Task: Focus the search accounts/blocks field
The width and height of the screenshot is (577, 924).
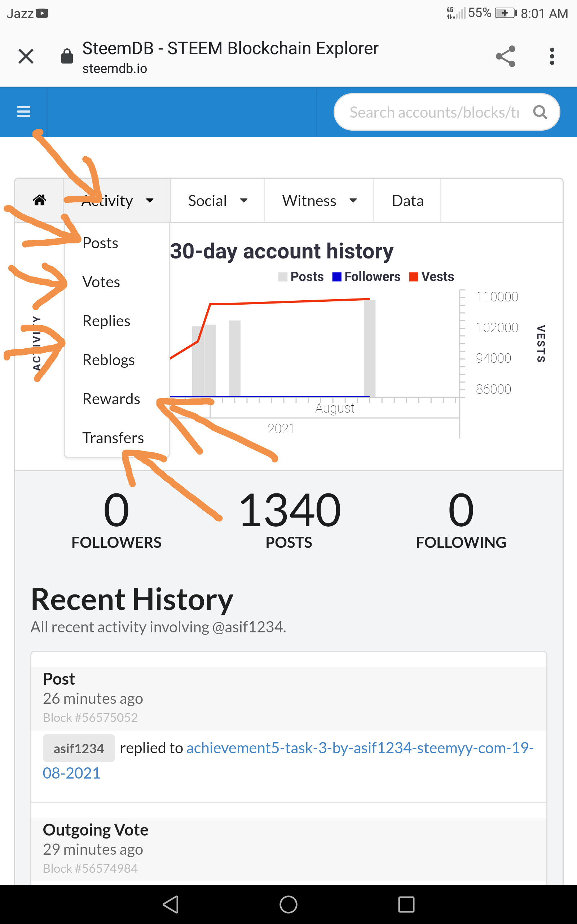Action: coord(434,112)
